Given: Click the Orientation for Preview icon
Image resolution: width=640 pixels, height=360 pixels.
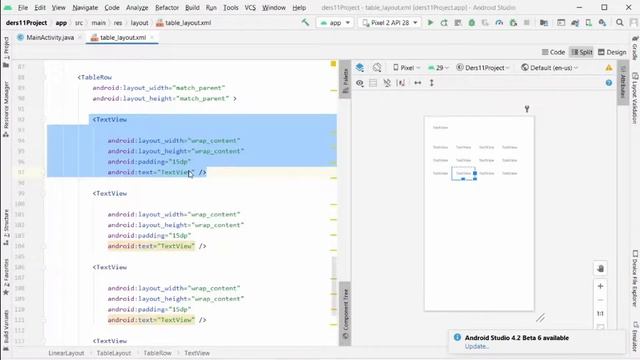Looking at the screenshot, I should pos(377,67).
